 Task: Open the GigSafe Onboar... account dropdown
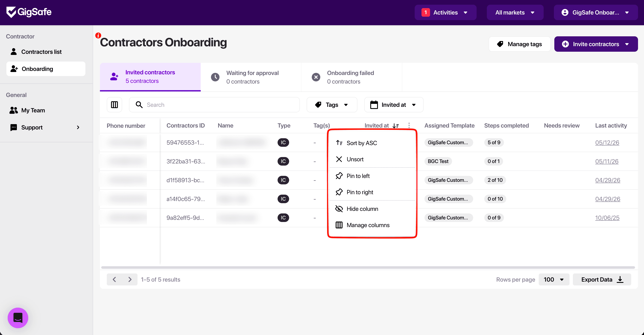click(x=596, y=13)
